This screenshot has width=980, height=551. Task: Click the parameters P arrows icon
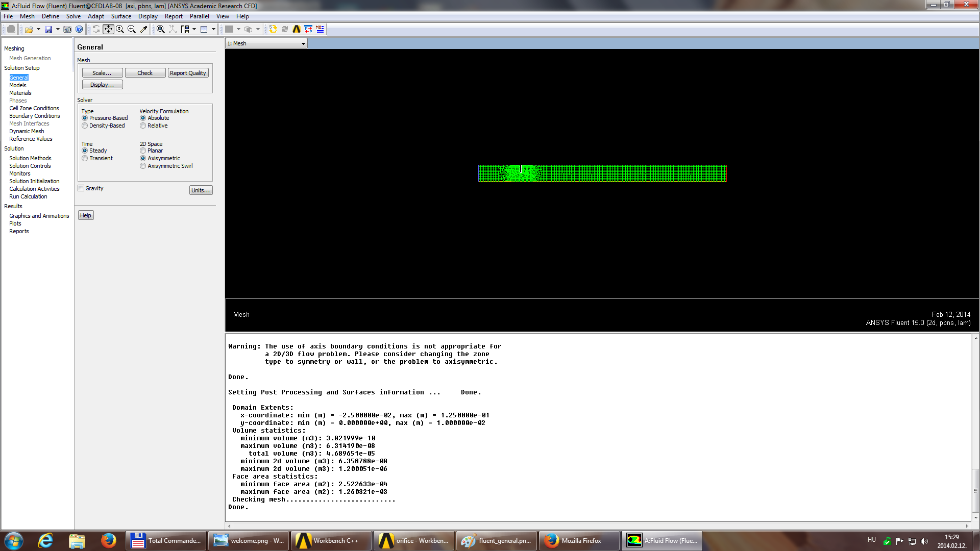(308, 29)
